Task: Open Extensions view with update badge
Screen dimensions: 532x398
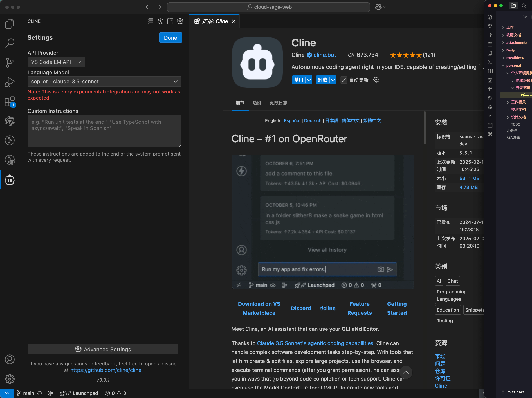Action: click(x=10, y=102)
